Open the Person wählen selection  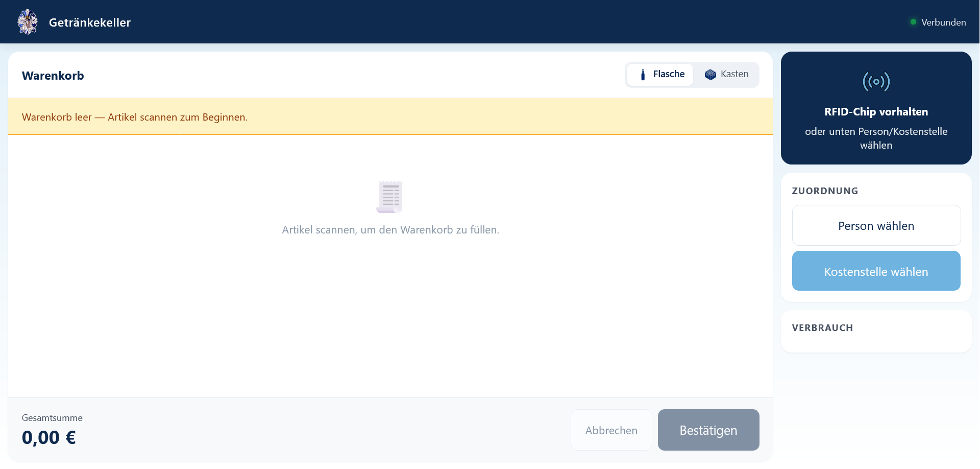click(x=876, y=225)
